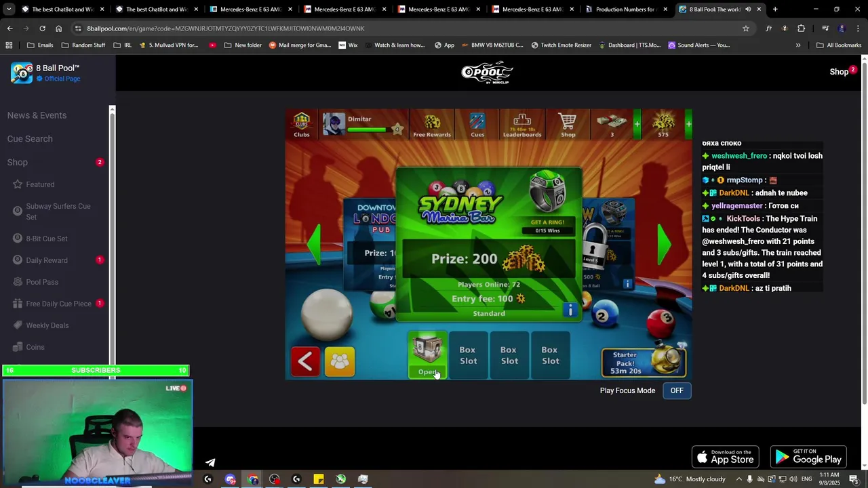Open media control toolbar icon

(825, 28)
